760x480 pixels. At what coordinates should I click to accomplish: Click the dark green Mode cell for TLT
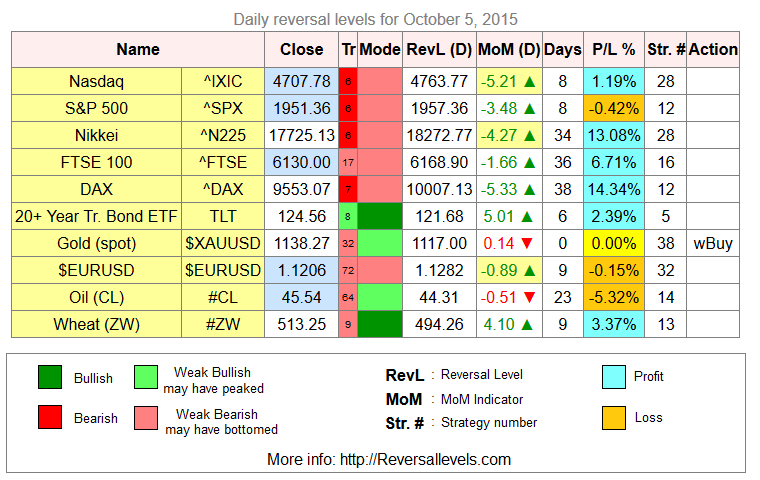pos(380,216)
